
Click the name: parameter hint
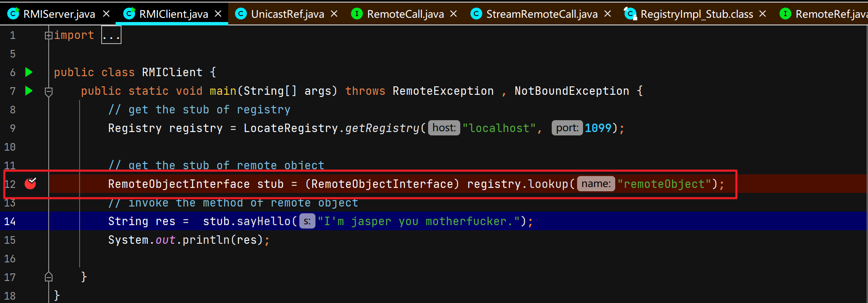(596, 184)
